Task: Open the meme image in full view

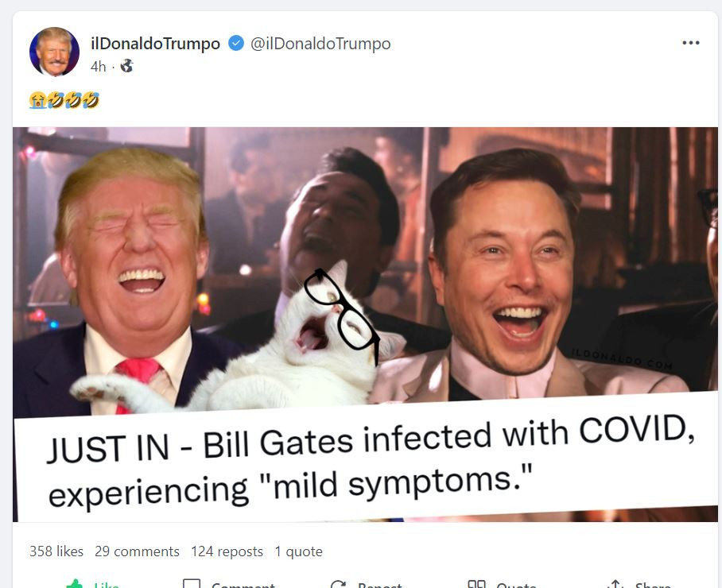Action: [x=365, y=324]
